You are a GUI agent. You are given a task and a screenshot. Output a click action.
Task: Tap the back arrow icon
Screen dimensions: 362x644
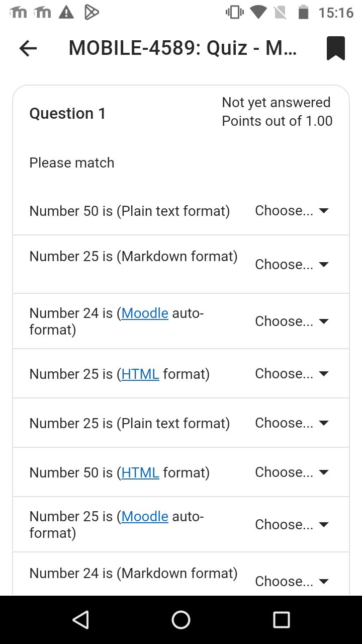[28, 48]
